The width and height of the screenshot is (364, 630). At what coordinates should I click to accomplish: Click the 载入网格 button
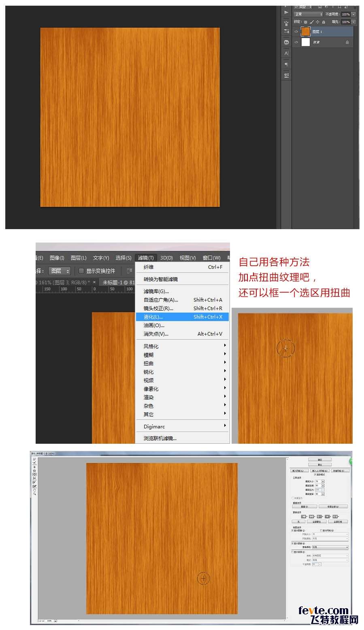(x=300, y=471)
